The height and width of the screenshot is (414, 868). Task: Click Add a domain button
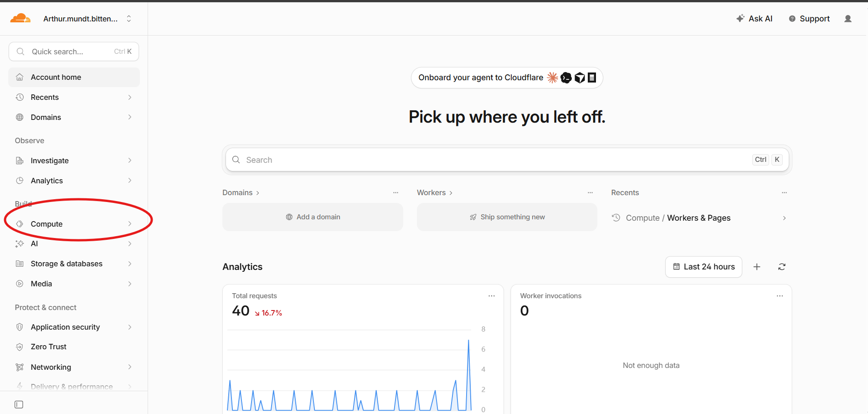[x=313, y=217]
